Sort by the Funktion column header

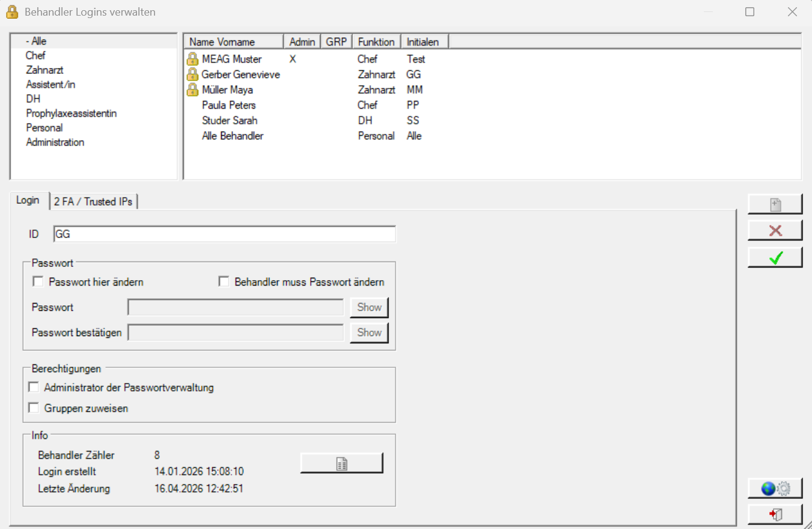click(376, 41)
